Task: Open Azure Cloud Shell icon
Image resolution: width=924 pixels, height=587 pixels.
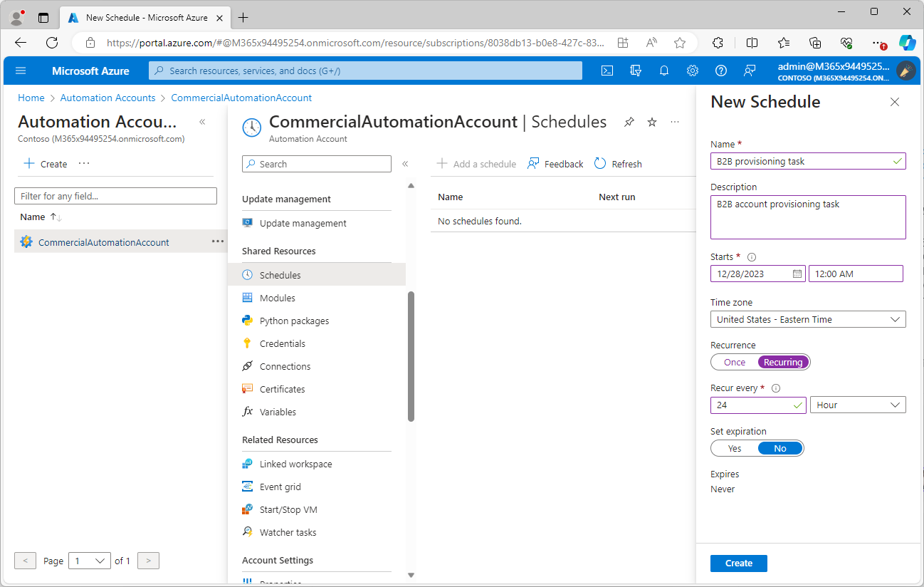Action: point(607,71)
